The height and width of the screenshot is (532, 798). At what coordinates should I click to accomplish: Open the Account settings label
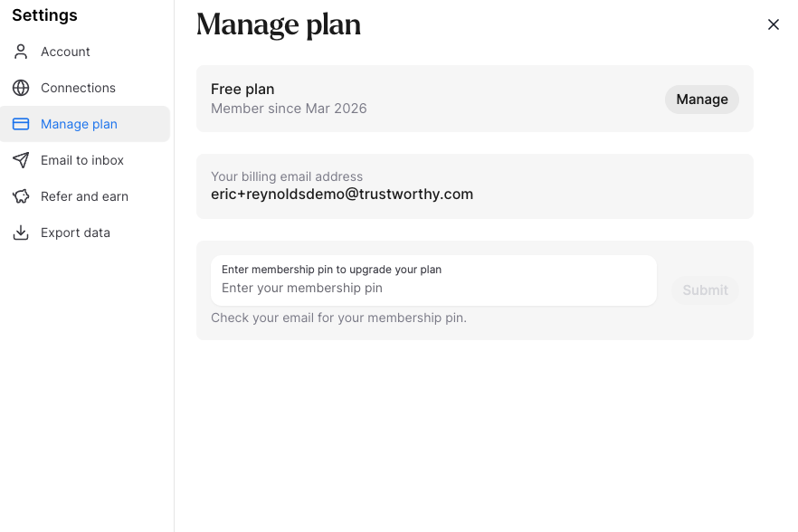coord(65,52)
